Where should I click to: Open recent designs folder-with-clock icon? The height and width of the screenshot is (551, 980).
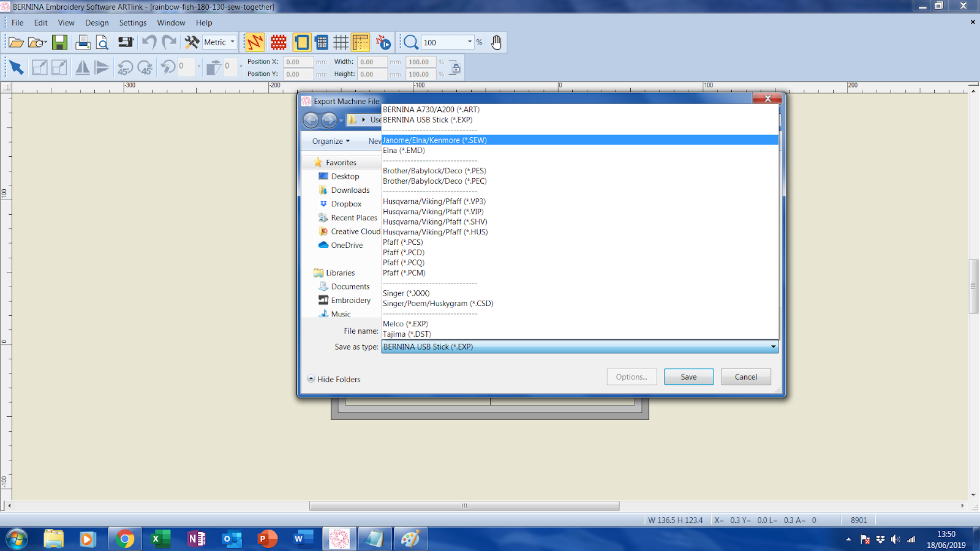coord(37,42)
